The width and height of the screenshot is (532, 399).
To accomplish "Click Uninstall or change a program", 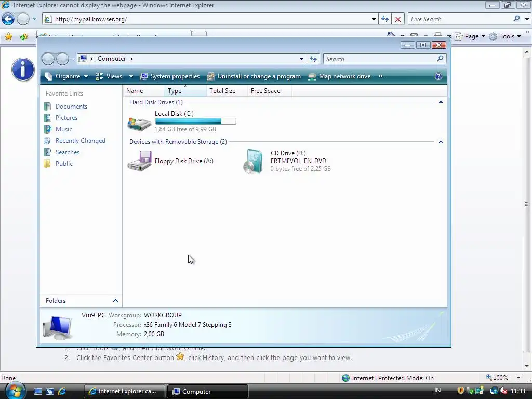I will click(254, 76).
